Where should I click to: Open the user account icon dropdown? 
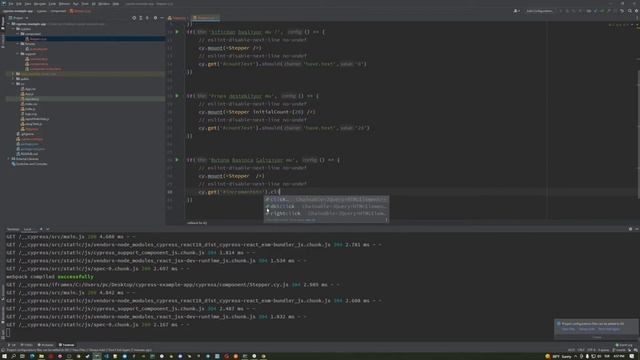pyautogui.click(x=516, y=11)
